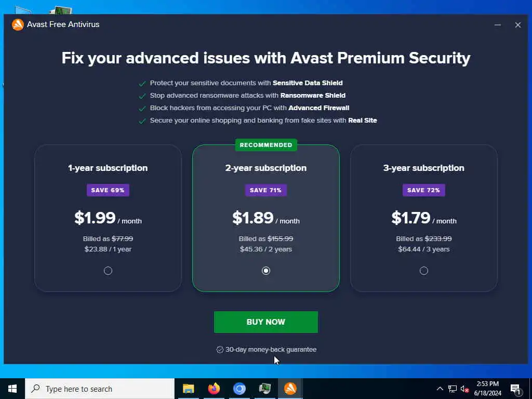Click the Windows Start button
Image resolution: width=532 pixels, height=399 pixels.
point(12,389)
